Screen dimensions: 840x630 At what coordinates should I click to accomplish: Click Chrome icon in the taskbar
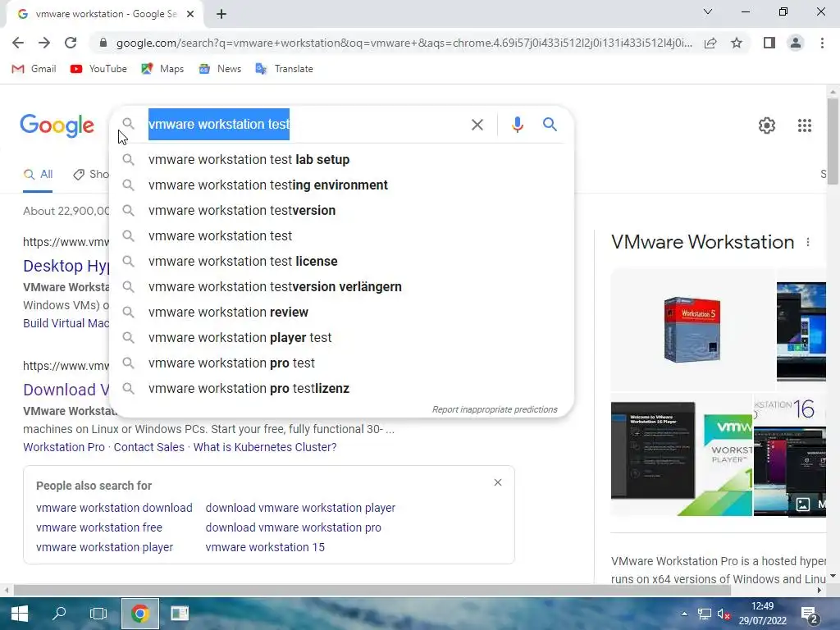(140, 614)
